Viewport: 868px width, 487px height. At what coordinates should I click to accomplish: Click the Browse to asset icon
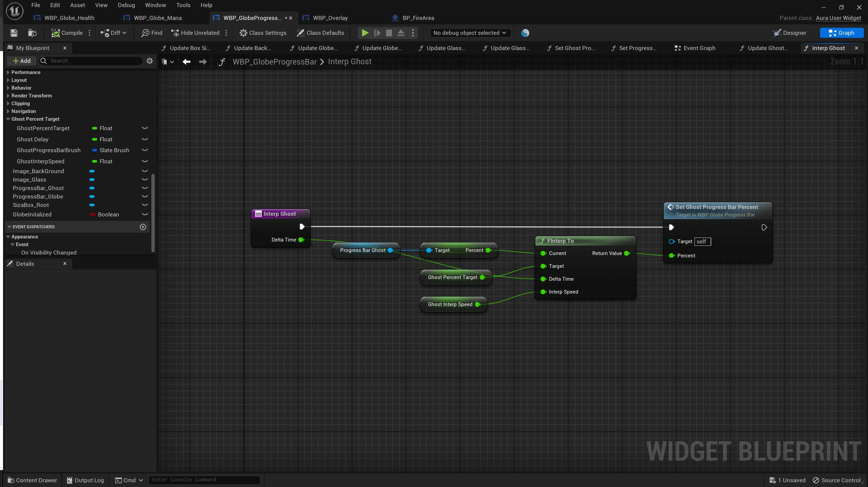tap(32, 33)
